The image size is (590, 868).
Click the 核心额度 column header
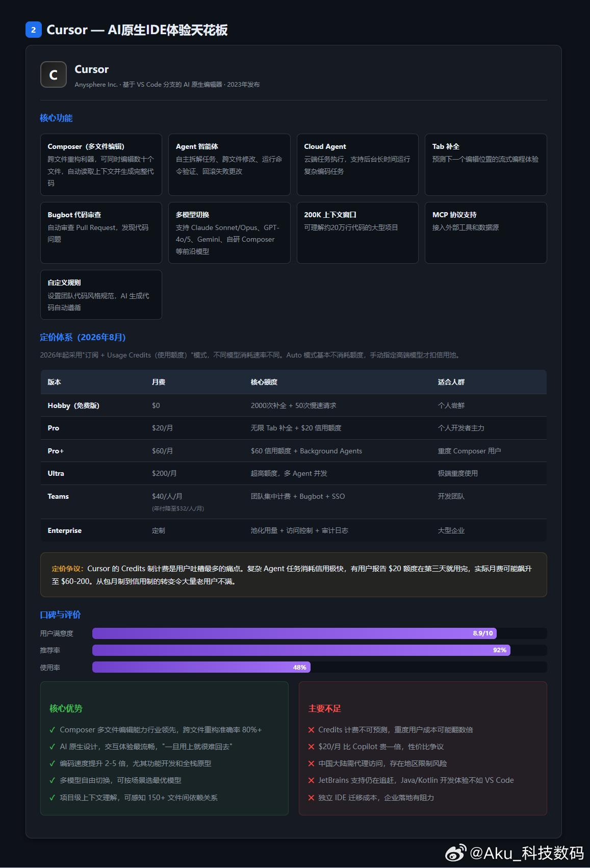coord(264,382)
